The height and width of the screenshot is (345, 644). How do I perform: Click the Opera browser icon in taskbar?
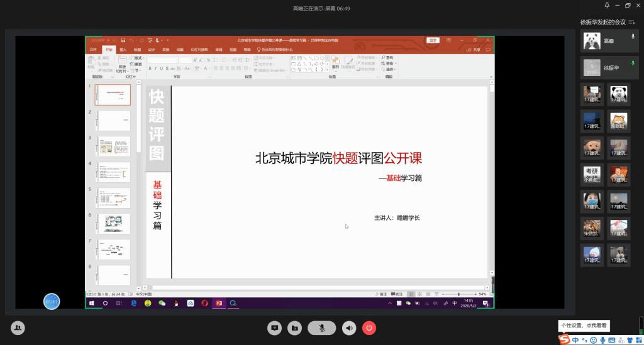coord(204,303)
